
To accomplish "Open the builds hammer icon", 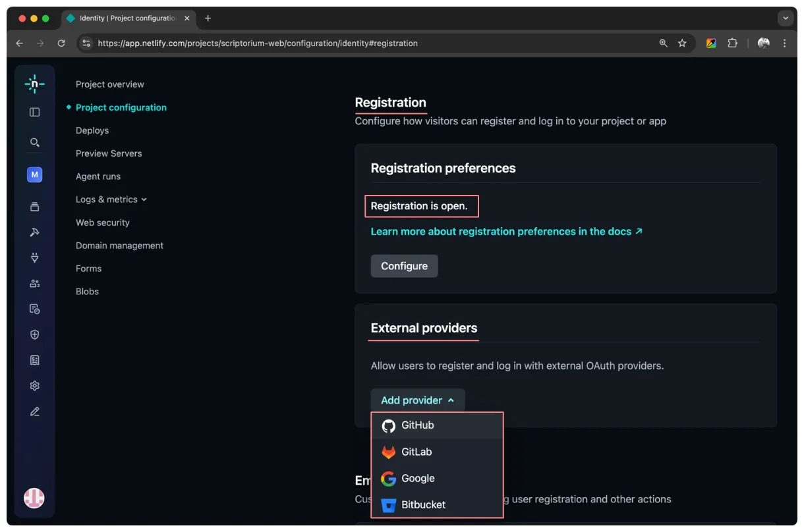I will click(35, 232).
